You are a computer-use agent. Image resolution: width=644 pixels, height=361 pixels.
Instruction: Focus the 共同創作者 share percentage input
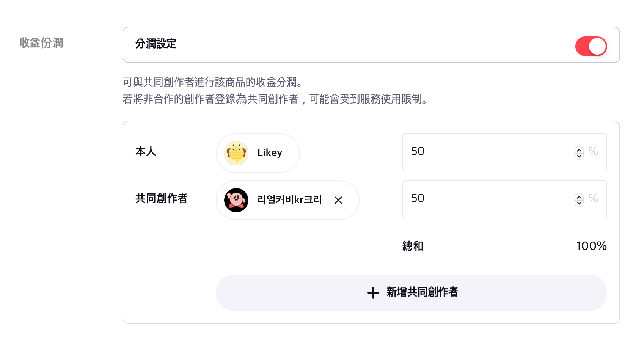(x=485, y=199)
